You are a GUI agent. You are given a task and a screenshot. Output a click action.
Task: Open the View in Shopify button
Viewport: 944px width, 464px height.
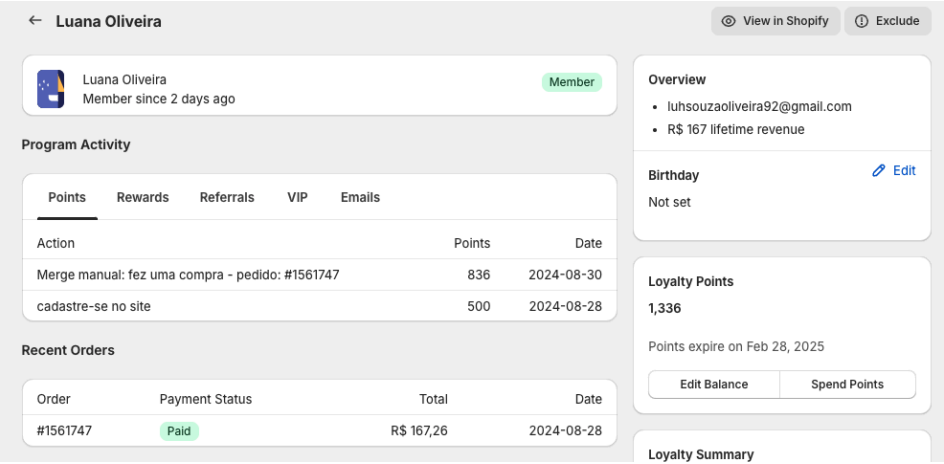point(775,21)
